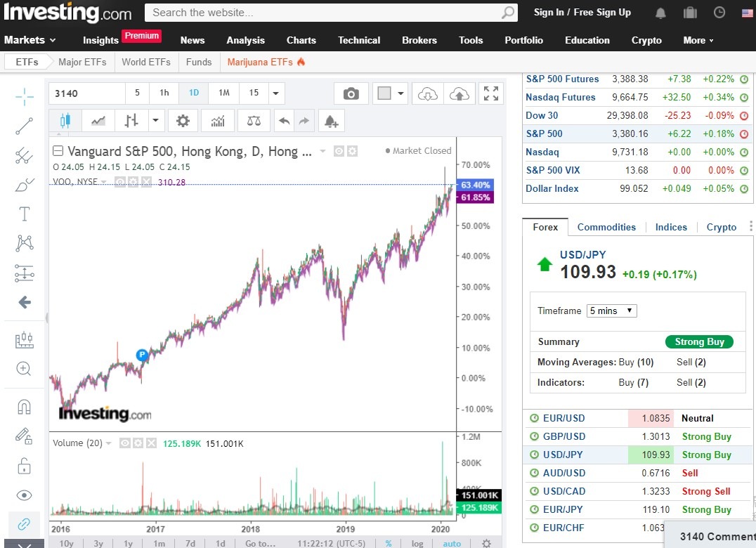
Task: Click the load chart layout cloud icon
Action: (x=428, y=93)
